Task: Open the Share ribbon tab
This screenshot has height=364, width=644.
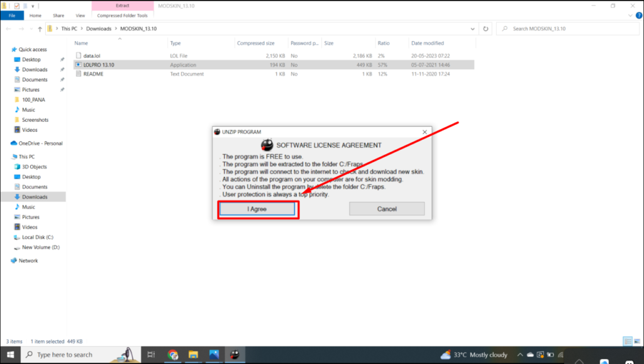Action: point(58,16)
